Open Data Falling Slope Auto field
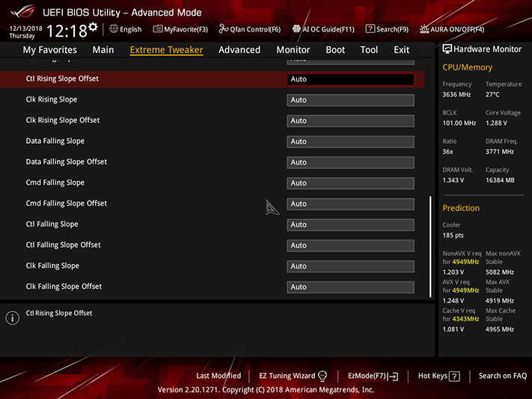This screenshot has height=399, width=532. [x=350, y=141]
